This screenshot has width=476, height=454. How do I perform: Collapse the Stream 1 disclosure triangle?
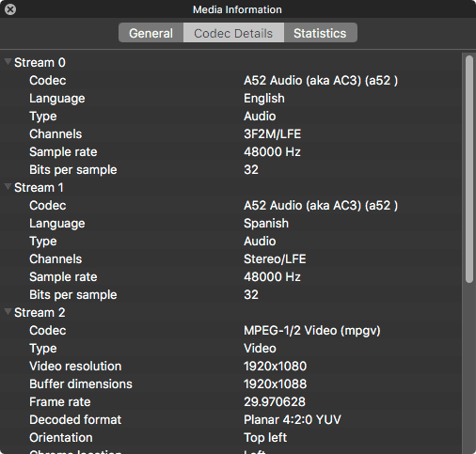click(x=8, y=187)
